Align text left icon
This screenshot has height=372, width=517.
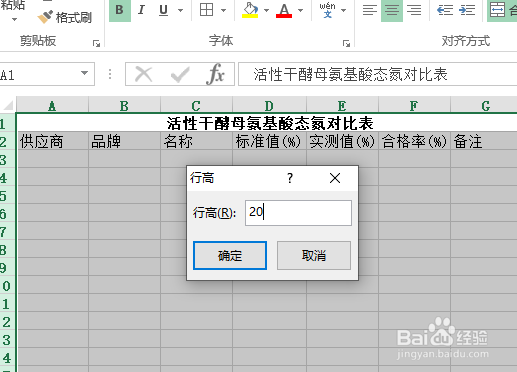[x=370, y=10]
